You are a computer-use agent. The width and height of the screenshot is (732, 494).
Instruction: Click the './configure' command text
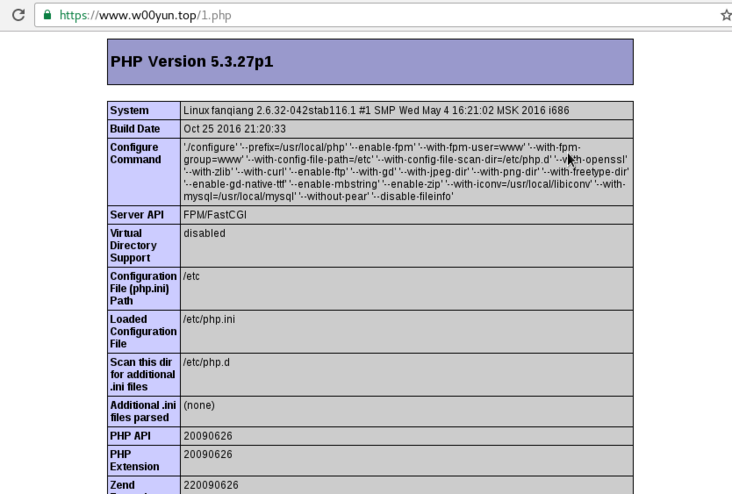tap(406, 172)
